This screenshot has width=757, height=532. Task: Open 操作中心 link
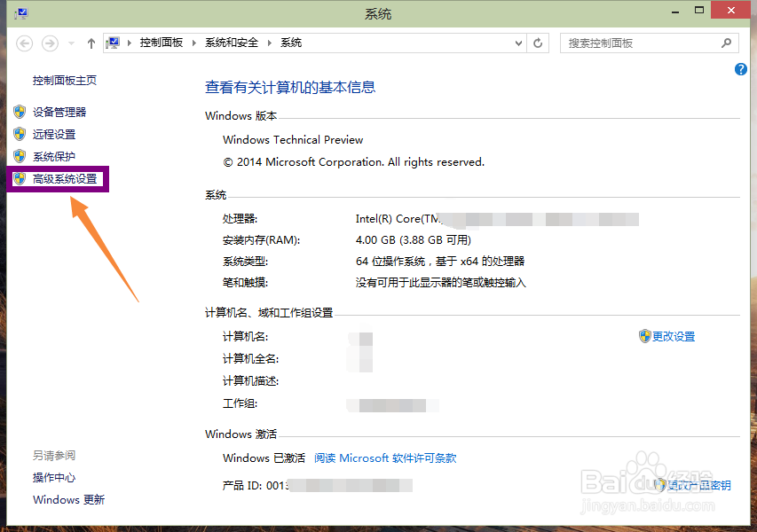click(x=54, y=478)
